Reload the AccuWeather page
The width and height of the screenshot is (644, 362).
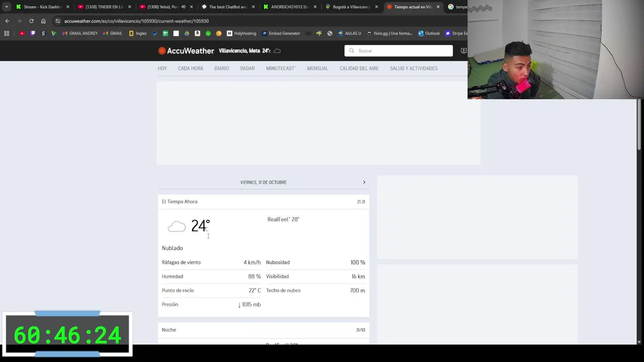click(31, 21)
